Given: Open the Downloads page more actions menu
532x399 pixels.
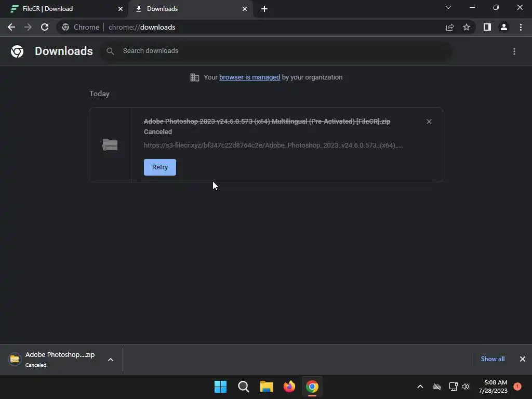Looking at the screenshot, I should click(x=514, y=51).
